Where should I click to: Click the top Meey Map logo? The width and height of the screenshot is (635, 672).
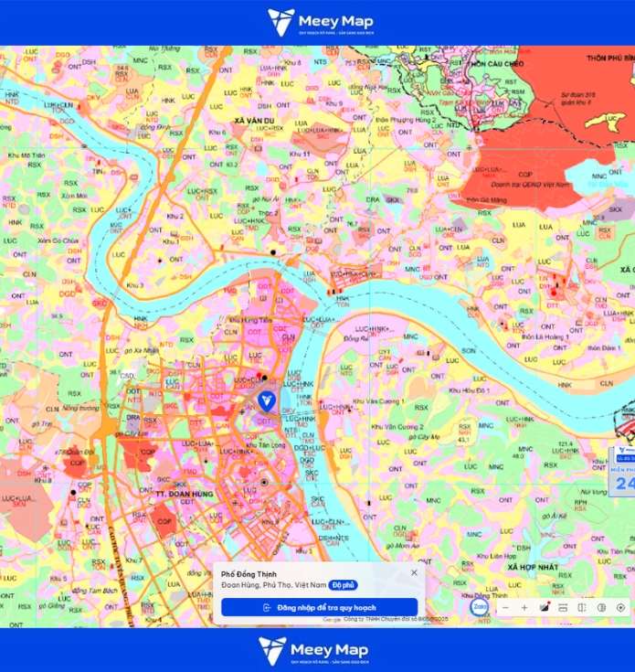tap(321, 22)
